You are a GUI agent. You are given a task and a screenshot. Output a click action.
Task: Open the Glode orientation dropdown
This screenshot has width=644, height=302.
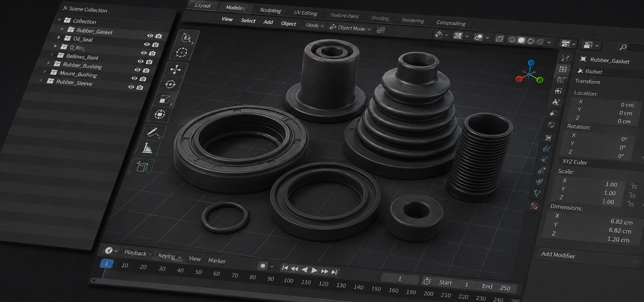click(314, 25)
